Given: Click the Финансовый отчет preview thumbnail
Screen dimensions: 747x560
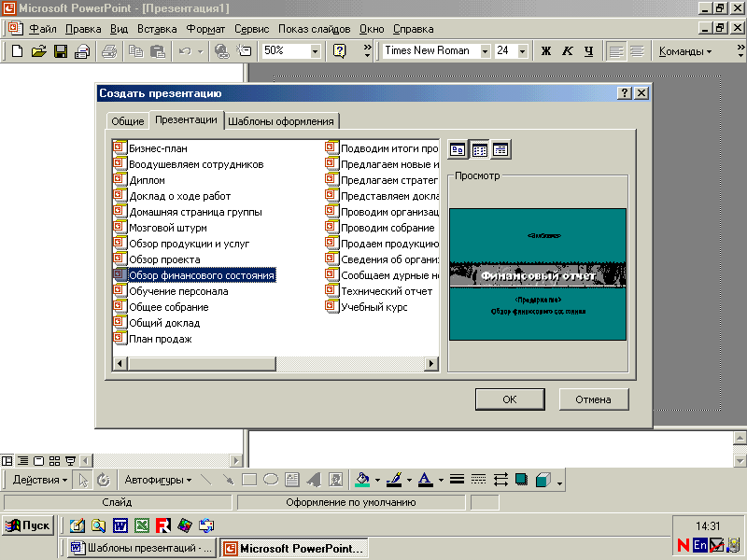Looking at the screenshot, I should pyautogui.click(x=538, y=274).
